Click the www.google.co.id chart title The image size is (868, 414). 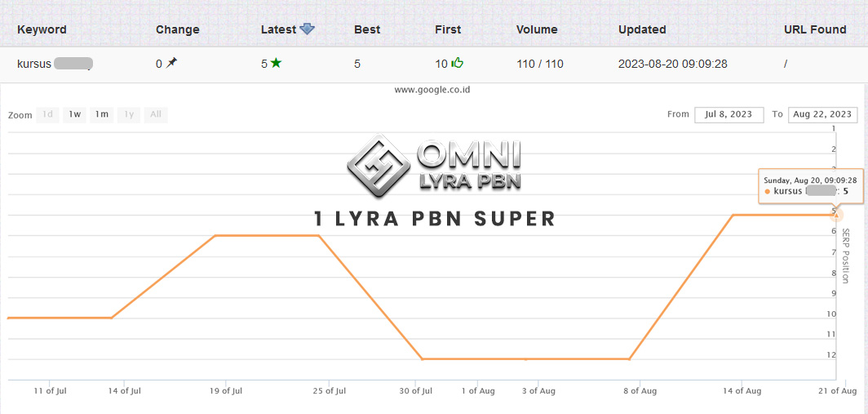click(432, 89)
